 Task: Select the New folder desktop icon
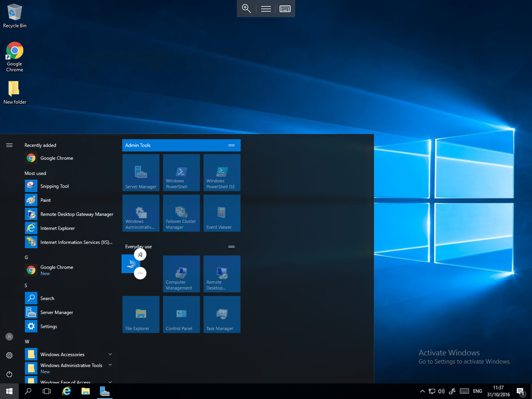pyautogui.click(x=15, y=92)
